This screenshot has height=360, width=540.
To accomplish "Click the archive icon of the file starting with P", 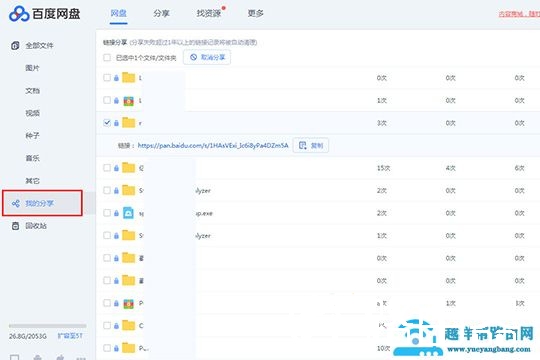I will point(128,304).
